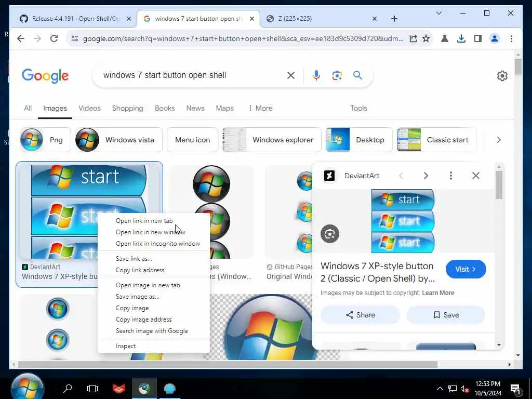Open Task View on taskbar
The width and height of the screenshot is (532, 399).
point(92,388)
